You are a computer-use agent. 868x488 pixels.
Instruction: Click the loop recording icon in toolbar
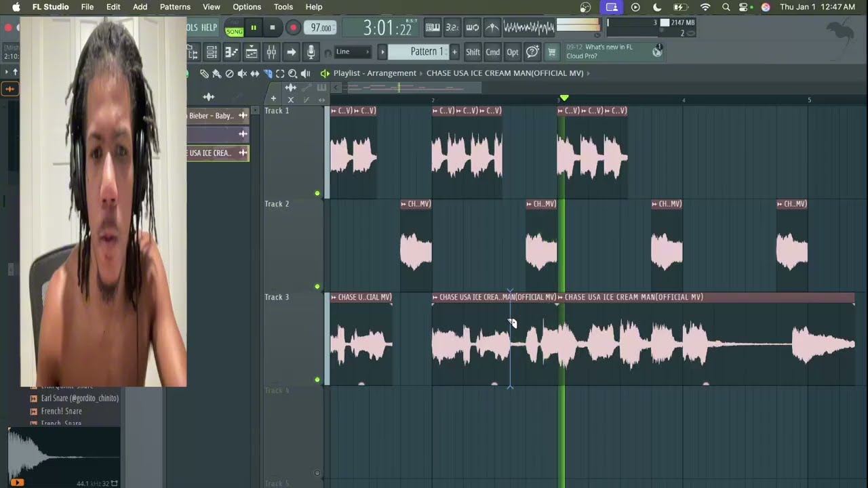click(473, 28)
